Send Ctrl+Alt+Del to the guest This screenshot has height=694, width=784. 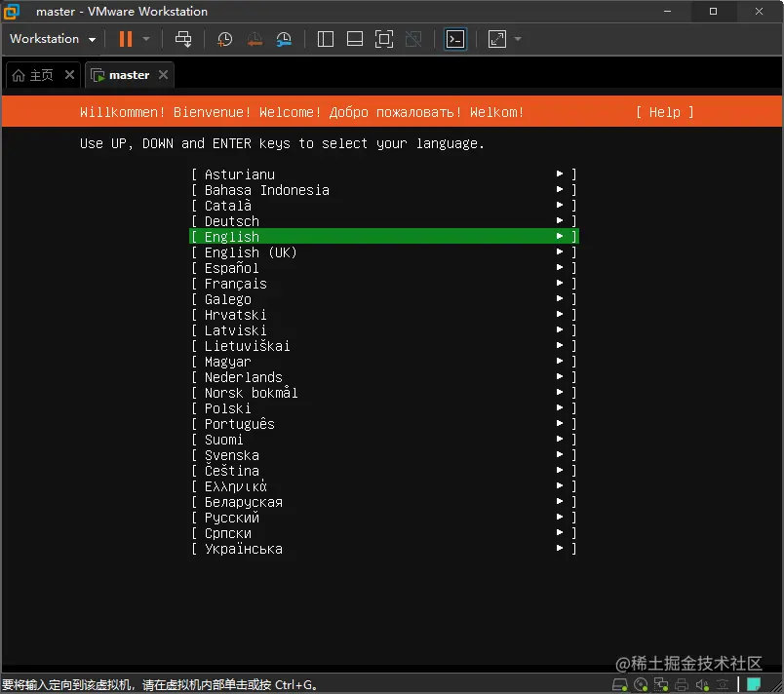(183, 39)
